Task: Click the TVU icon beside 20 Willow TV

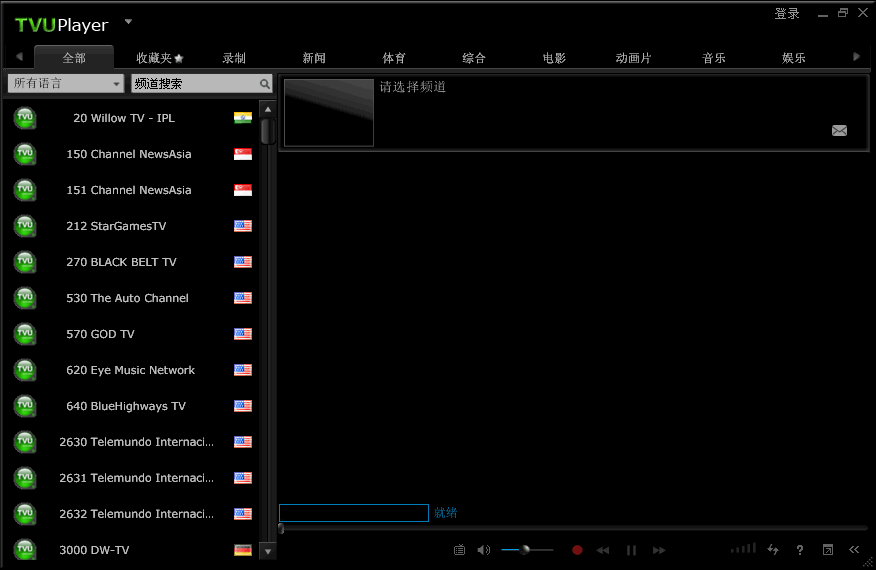Action: pyautogui.click(x=25, y=118)
